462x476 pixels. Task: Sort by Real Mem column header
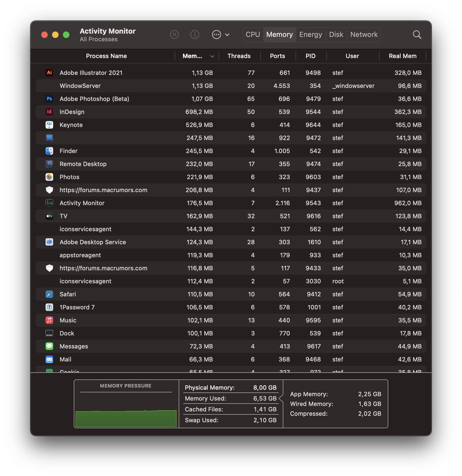tap(403, 56)
